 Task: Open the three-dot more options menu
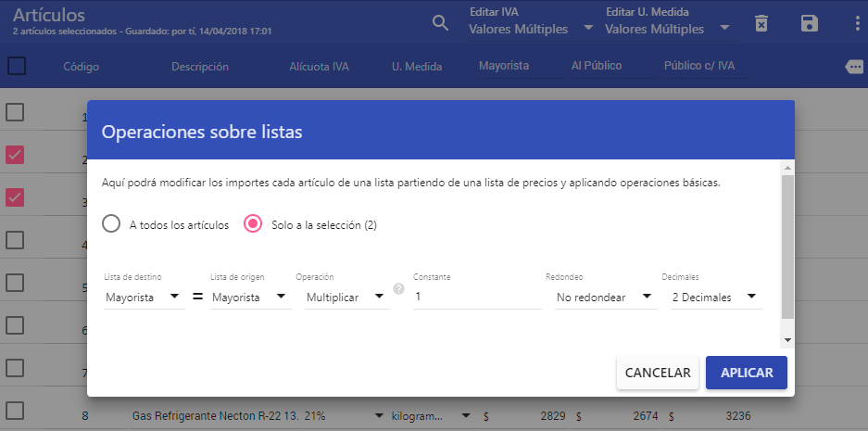pyautogui.click(x=858, y=23)
